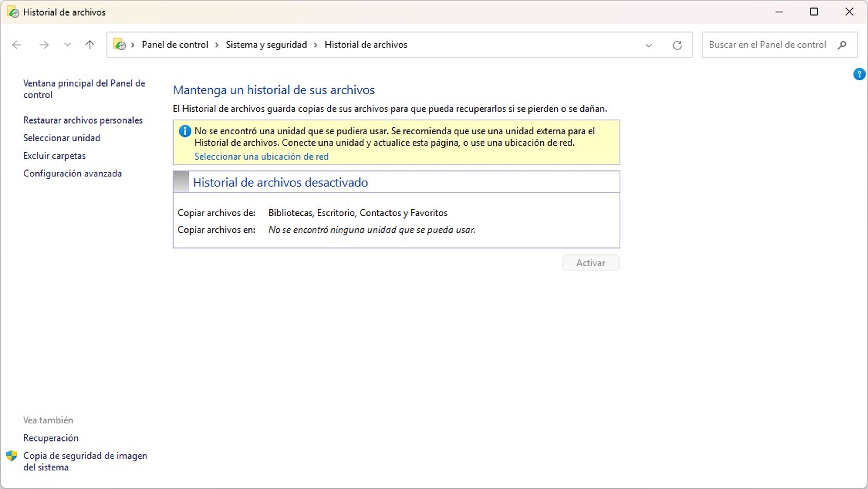Screen dimensions: 868x489
Task: Go up one level with the Up arrow
Action: point(90,45)
